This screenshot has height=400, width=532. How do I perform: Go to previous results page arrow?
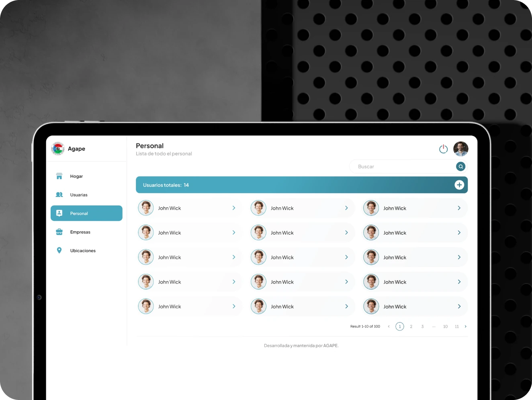389,327
